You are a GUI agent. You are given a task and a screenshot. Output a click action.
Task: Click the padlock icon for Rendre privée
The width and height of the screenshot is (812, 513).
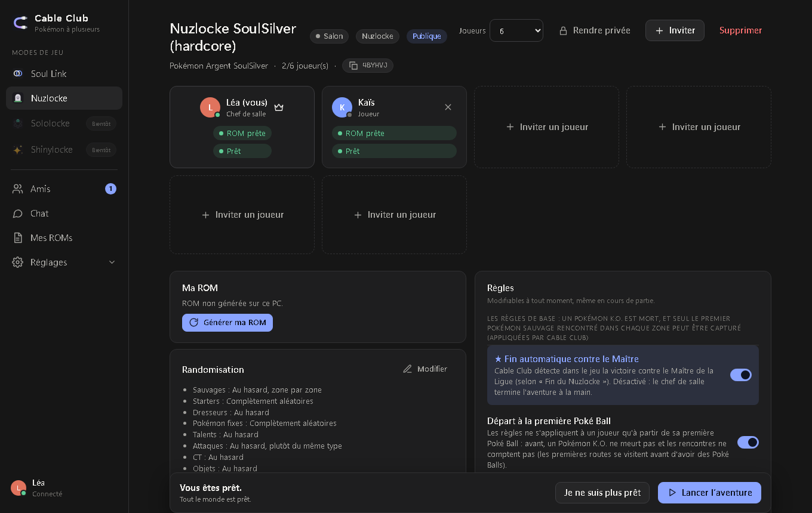(x=563, y=30)
